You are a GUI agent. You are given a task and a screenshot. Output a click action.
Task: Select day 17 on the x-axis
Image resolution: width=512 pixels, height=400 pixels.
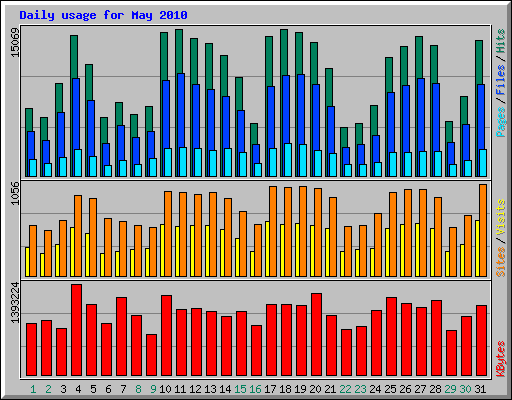point(270,389)
